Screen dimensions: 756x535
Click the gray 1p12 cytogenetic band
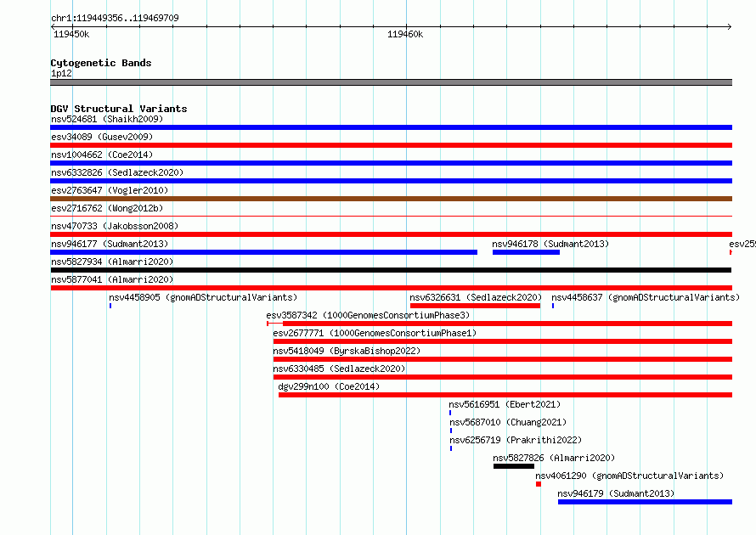(x=391, y=82)
